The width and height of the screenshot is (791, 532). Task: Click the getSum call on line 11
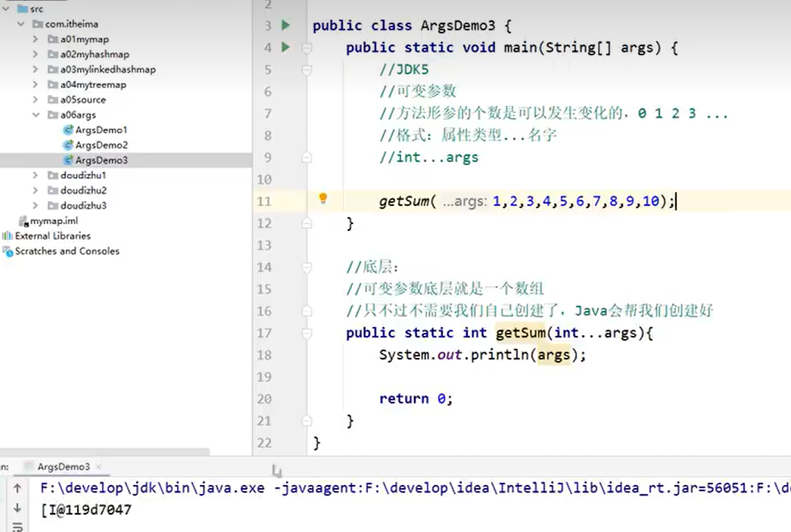(x=403, y=201)
